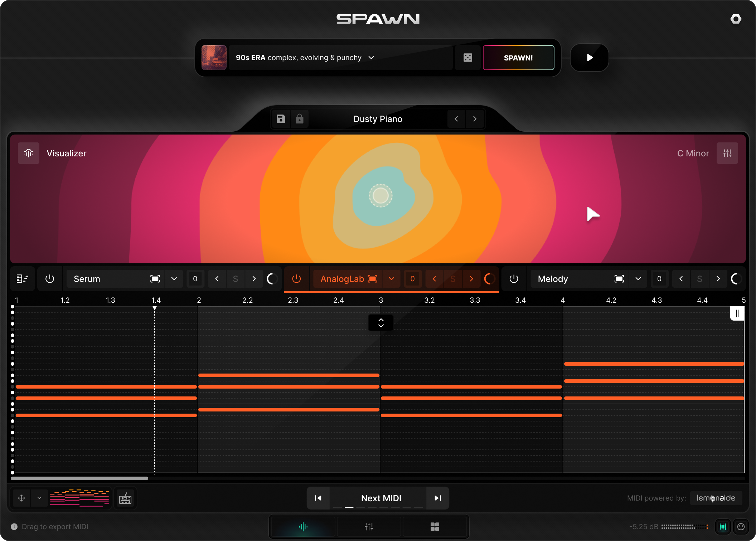Viewport: 756px width, 541px height.
Task: Open settings hexagon icon top right
Action: [736, 19]
